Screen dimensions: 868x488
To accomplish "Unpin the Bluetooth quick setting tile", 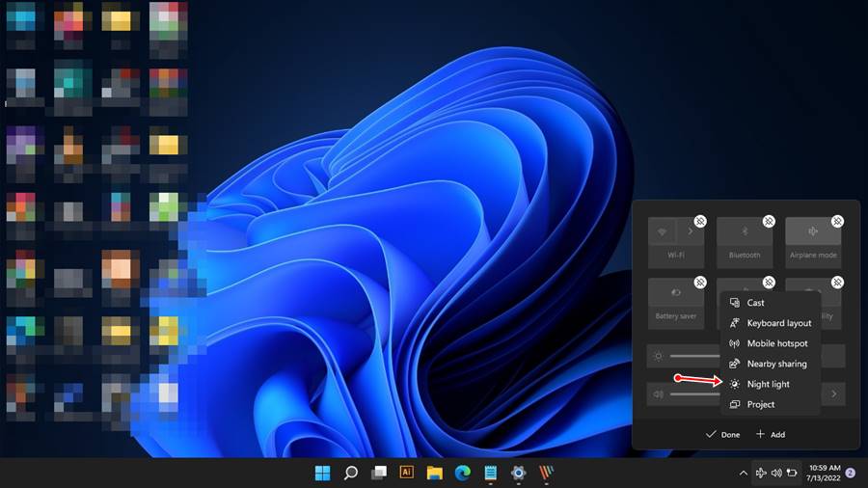I will 769,221.
